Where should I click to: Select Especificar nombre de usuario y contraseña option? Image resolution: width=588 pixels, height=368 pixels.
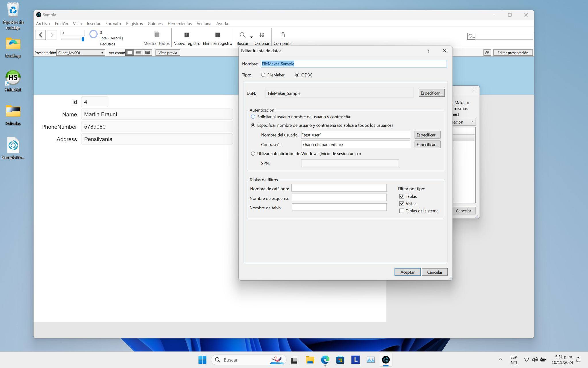tap(253, 125)
